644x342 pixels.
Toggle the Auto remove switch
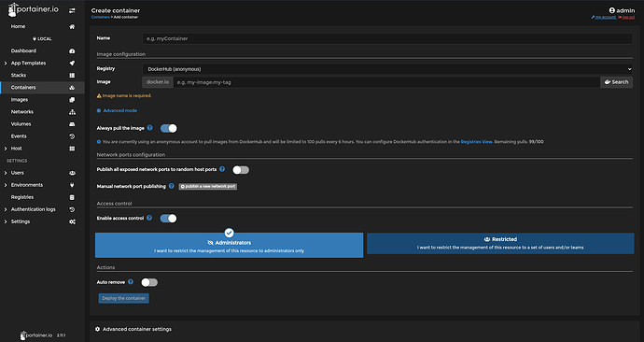click(149, 282)
